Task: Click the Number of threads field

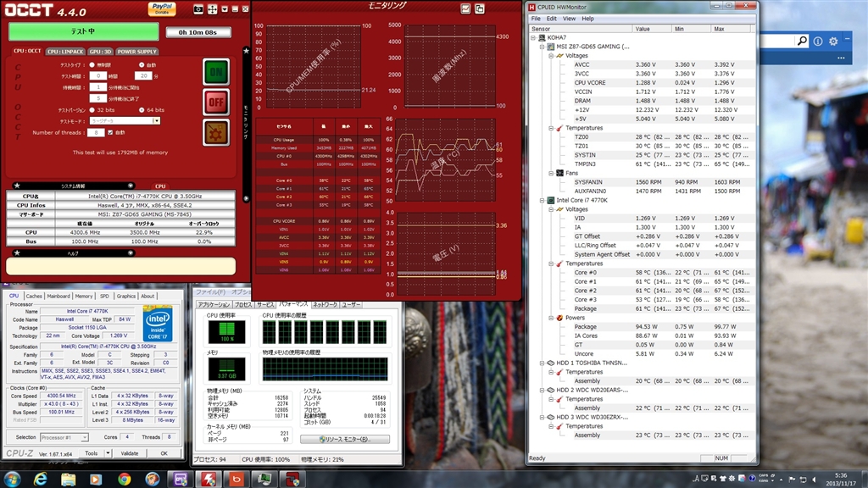Action: [x=96, y=133]
